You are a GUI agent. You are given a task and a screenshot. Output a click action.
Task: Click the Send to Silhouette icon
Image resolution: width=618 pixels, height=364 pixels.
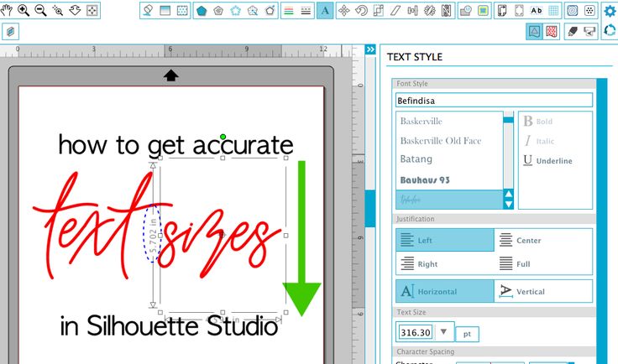pos(589,32)
